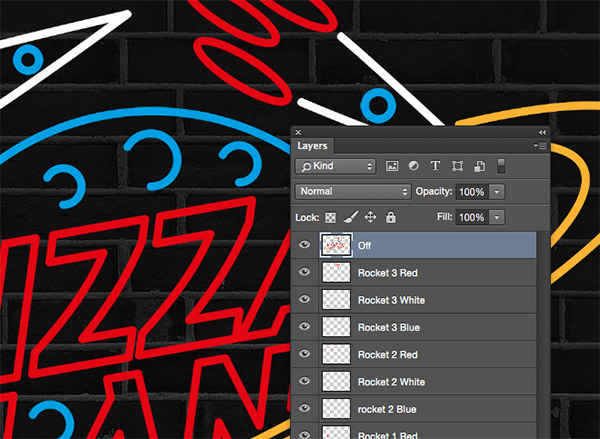This screenshot has width=600, height=439.
Task: Collapse the panel with double arrows
Action: pyautogui.click(x=542, y=132)
